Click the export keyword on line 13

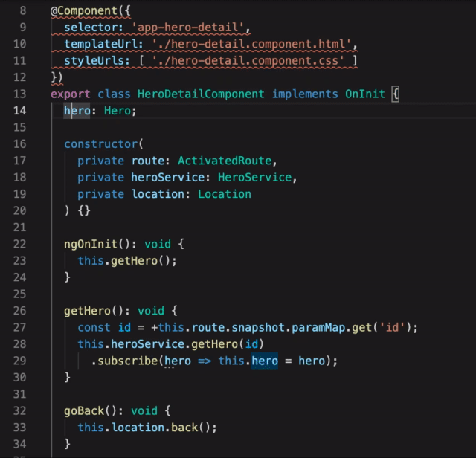coord(71,94)
